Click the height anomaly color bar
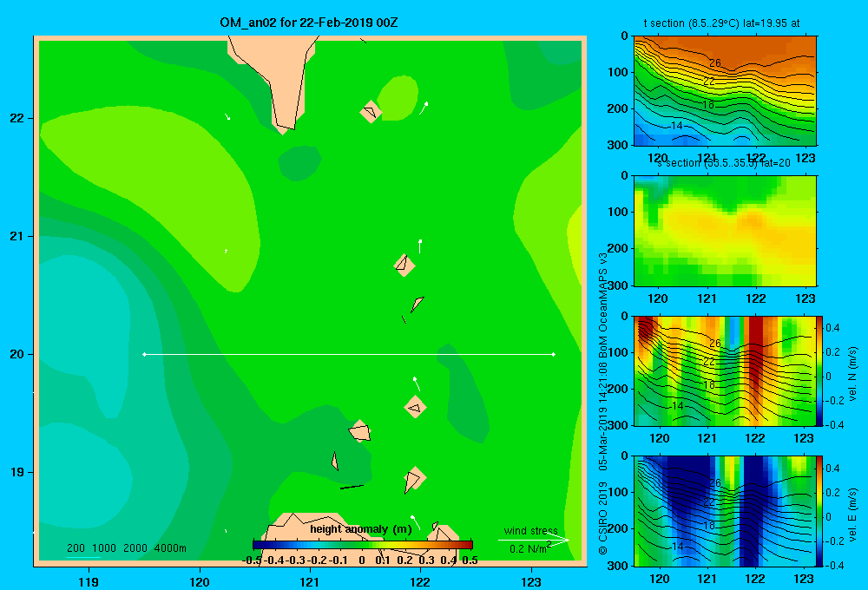 pos(363,545)
